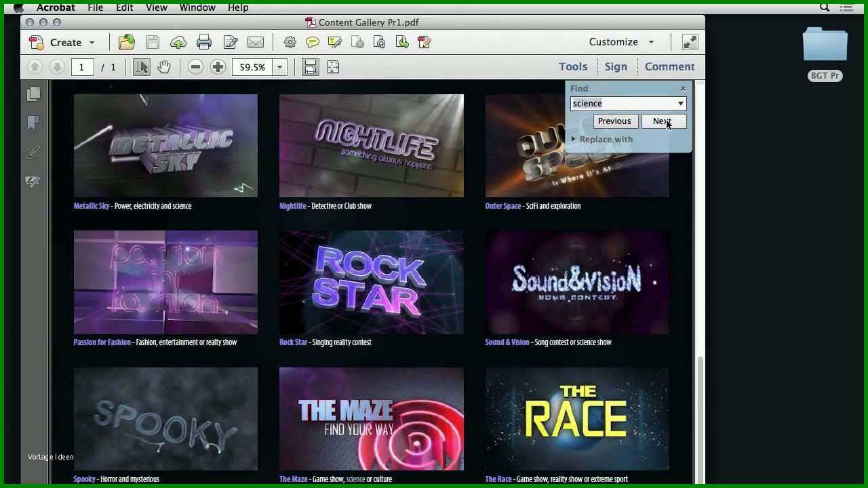Click the Find search text field
The height and width of the screenshot is (488, 868).
[623, 103]
